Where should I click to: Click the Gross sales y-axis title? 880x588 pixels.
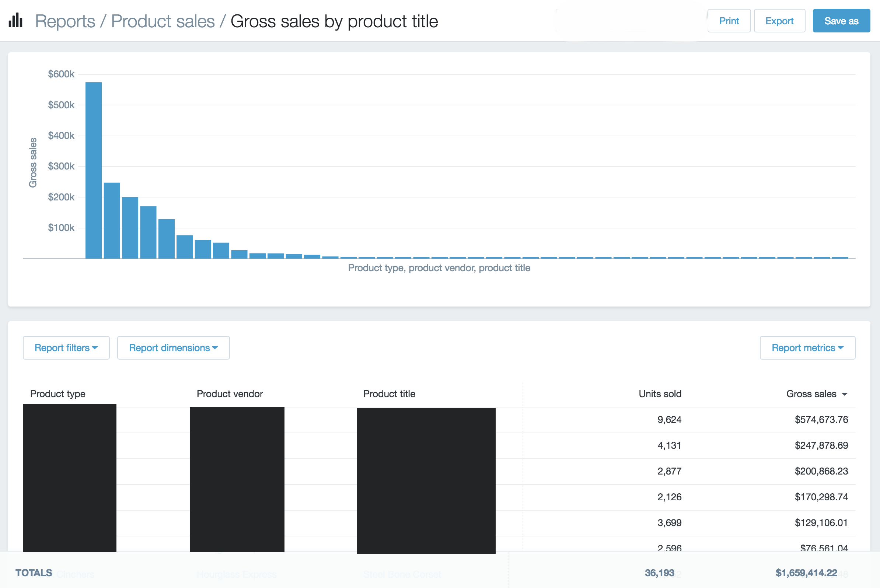(x=33, y=162)
